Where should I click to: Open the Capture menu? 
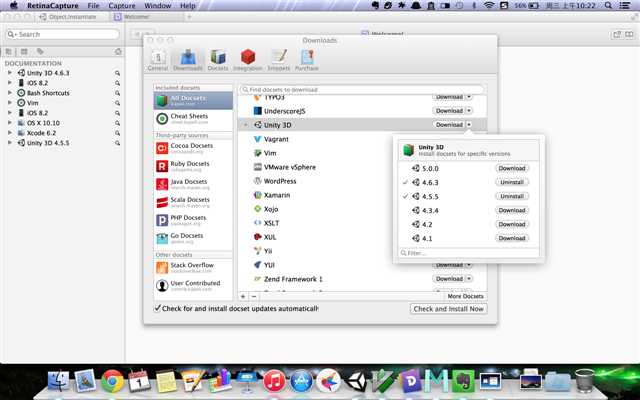point(122,6)
